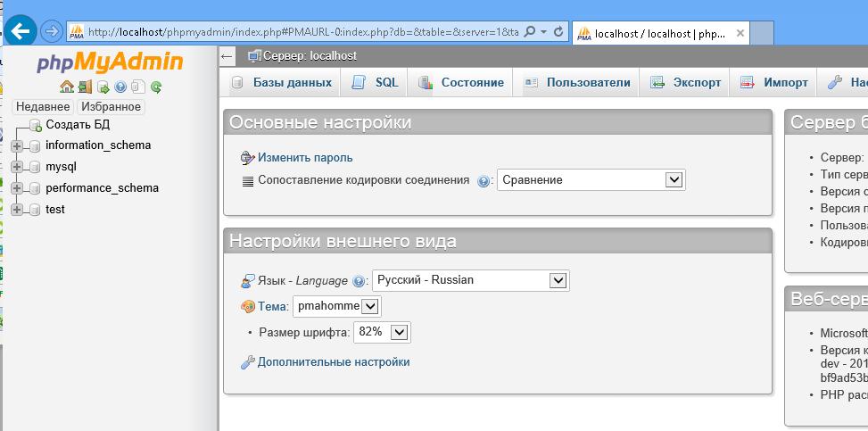The image size is (868, 431).
Task: Collapse navigation panel with arrow icon
Action: pos(227,56)
